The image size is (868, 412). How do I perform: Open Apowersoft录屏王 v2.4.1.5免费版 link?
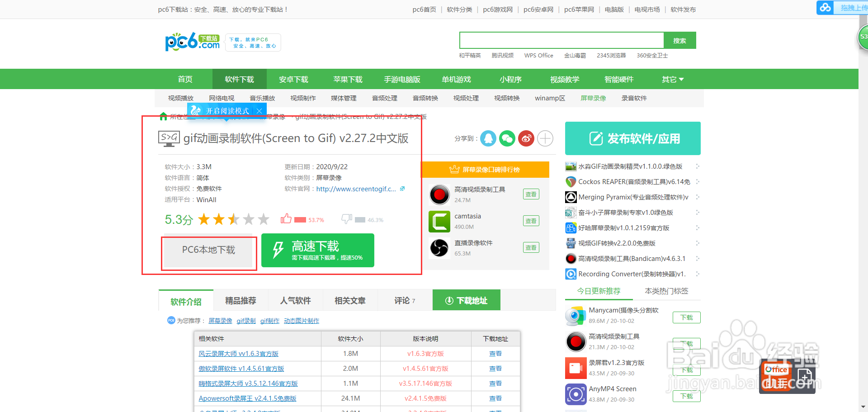point(247,398)
